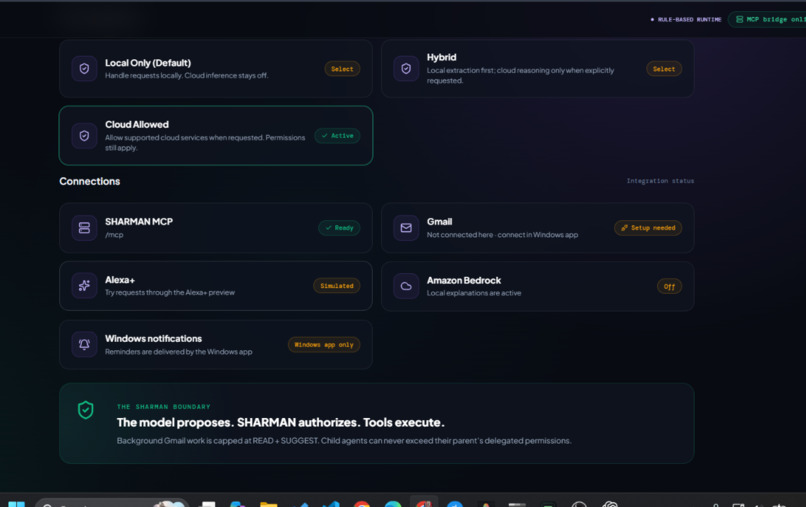
Task: Click the Simulated badge on Alexa+
Action: [337, 286]
